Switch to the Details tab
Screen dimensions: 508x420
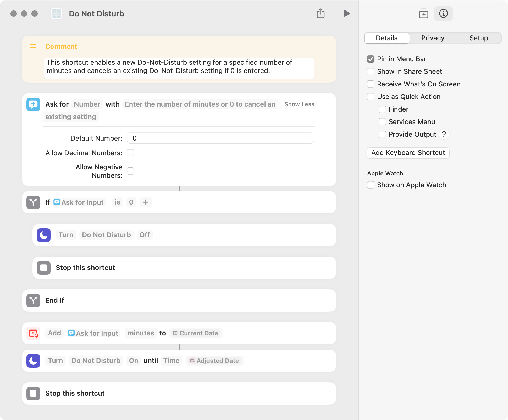click(387, 38)
